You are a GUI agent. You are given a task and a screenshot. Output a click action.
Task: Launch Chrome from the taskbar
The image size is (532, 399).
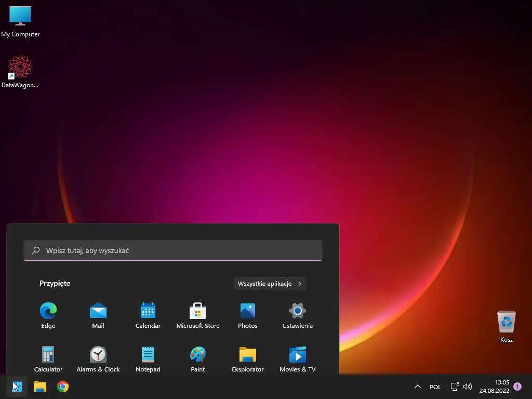pos(63,387)
